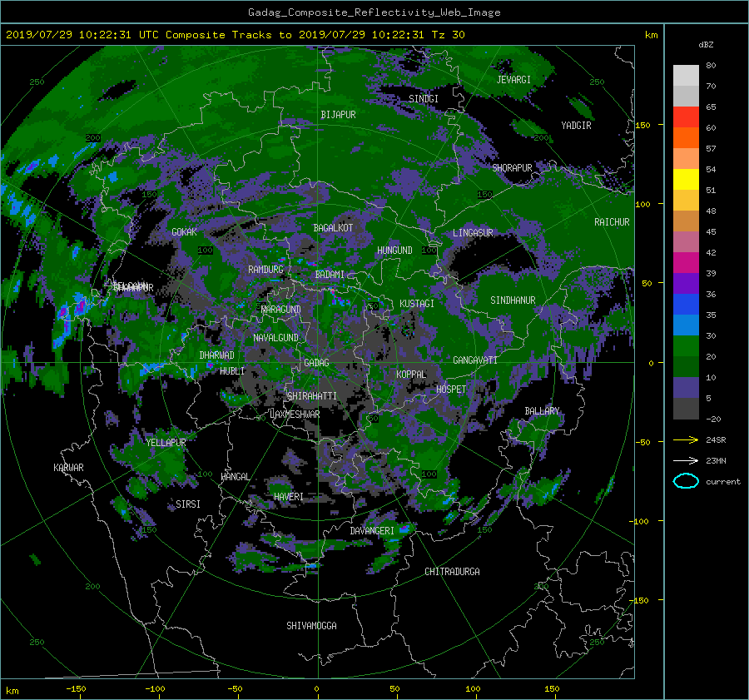Click the YADGIR city label
749x700 pixels.
[576, 126]
